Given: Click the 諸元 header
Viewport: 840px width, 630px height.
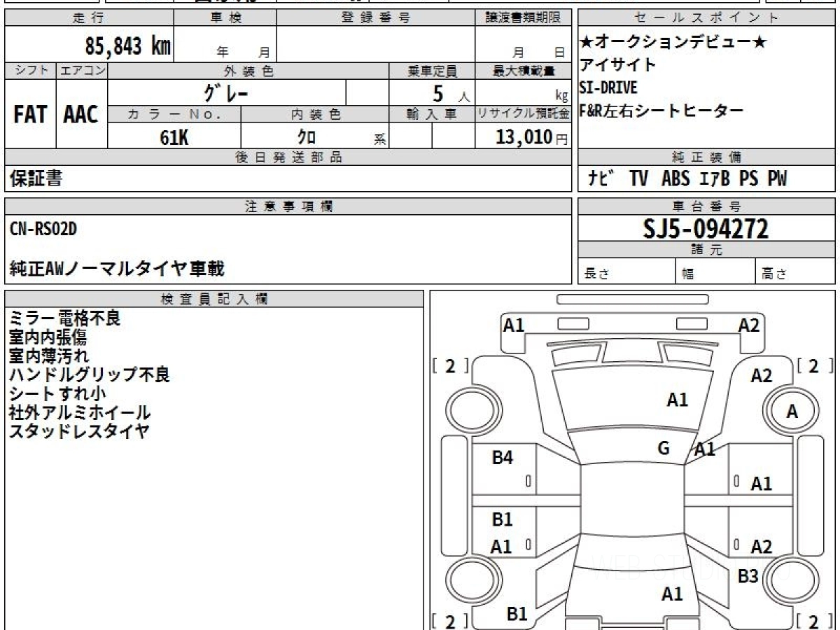Looking at the screenshot, I should tap(706, 250).
